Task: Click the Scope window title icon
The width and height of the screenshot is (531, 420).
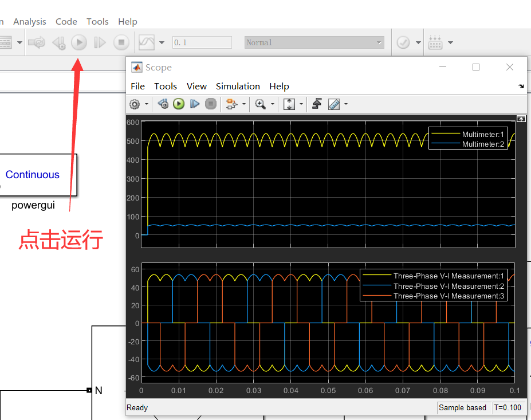Action: [137, 68]
